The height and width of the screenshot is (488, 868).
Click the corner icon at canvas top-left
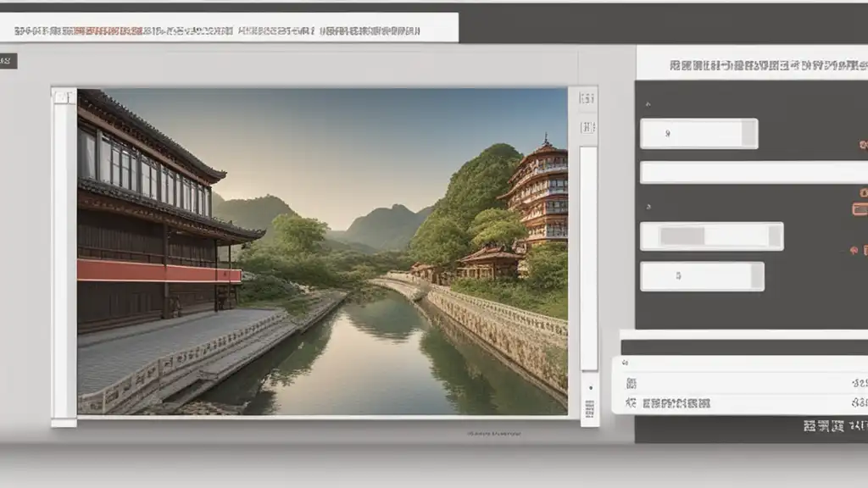click(64, 97)
